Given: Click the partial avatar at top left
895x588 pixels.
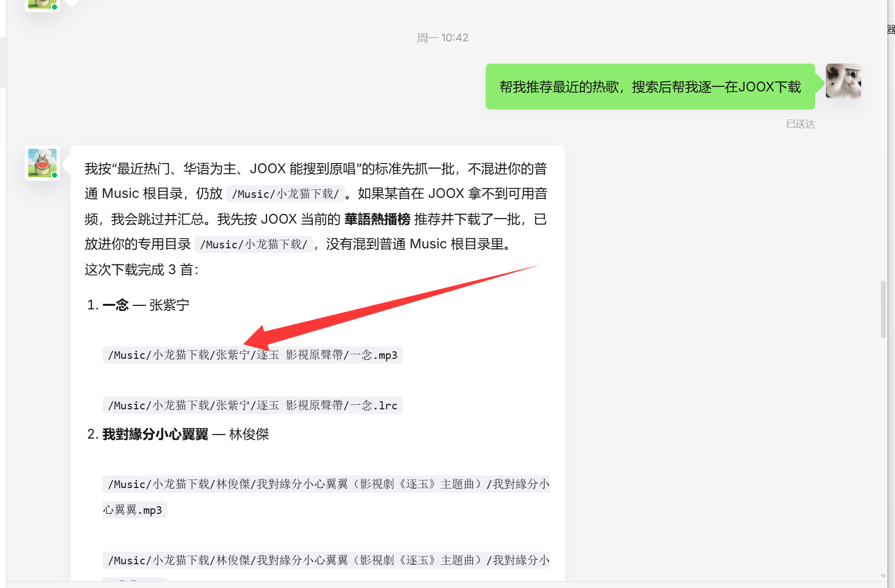Looking at the screenshot, I should click(x=42, y=5).
